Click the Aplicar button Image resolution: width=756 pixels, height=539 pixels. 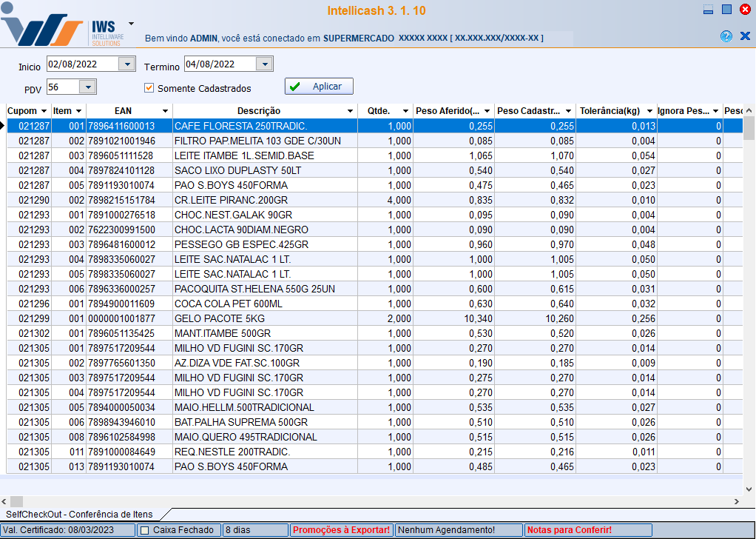point(319,87)
